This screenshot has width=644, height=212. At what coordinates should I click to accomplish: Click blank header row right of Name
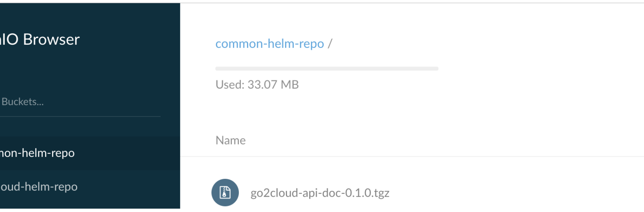point(447,140)
